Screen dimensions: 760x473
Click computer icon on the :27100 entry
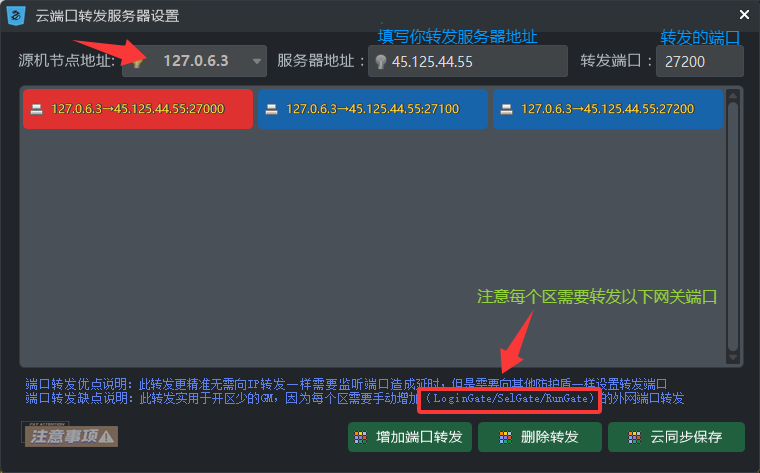(x=271, y=110)
